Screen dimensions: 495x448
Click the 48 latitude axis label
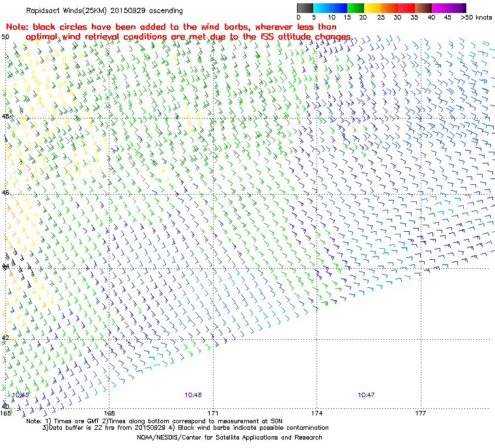[5, 116]
